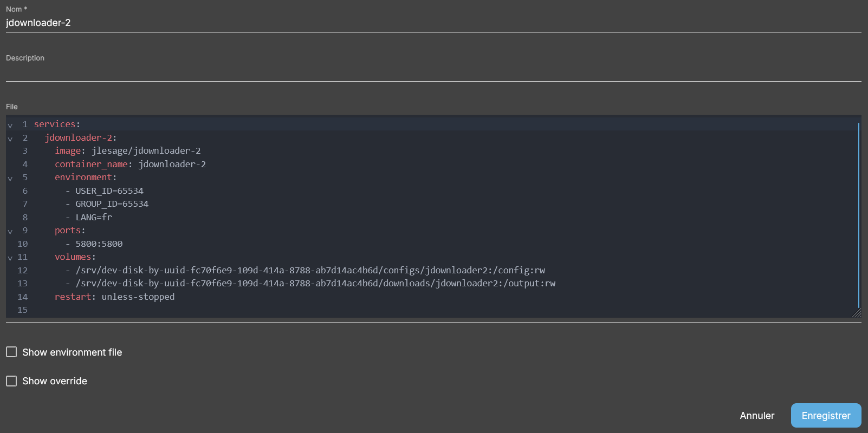Click the restart: unless-stopped line
Screen dimensions: 868x433
(114, 297)
